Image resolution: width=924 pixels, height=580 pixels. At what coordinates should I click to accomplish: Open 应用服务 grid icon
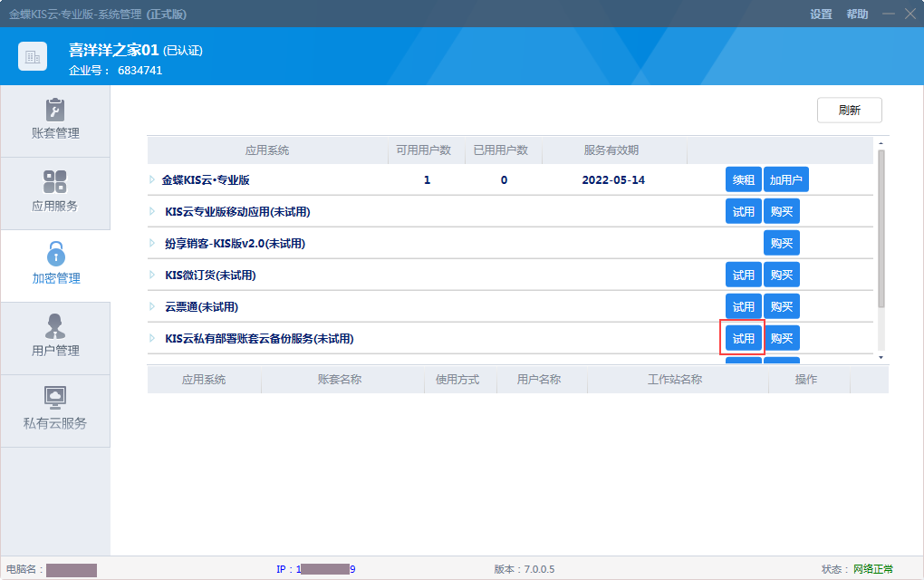pyautogui.click(x=54, y=181)
